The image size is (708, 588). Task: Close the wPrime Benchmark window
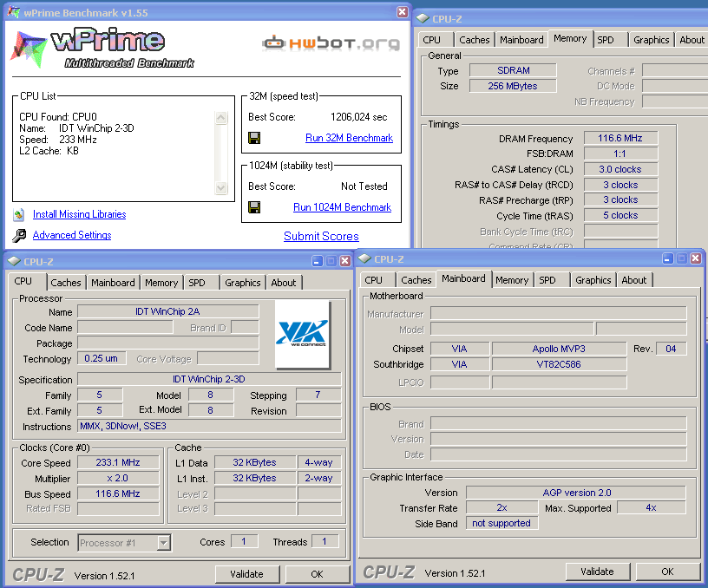(402, 12)
